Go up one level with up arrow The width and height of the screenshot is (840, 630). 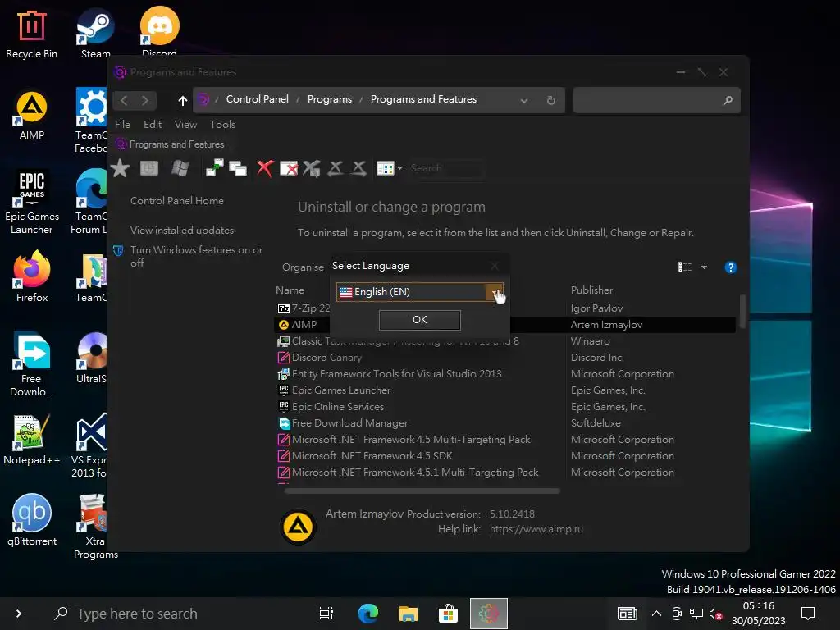183,100
